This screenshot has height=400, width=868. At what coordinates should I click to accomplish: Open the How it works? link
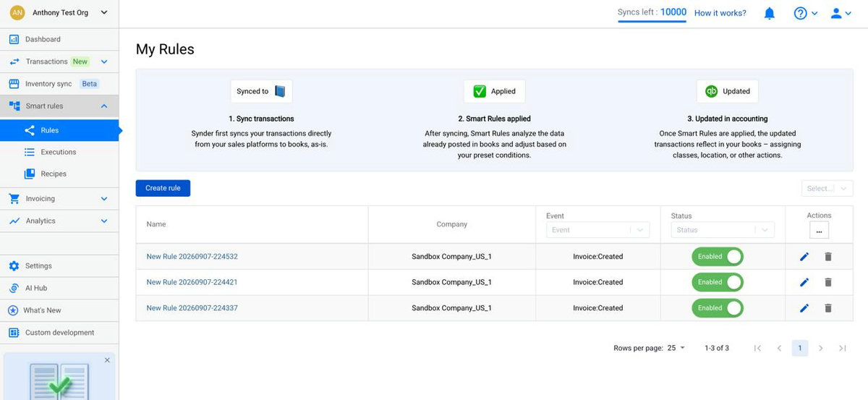[x=720, y=13]
